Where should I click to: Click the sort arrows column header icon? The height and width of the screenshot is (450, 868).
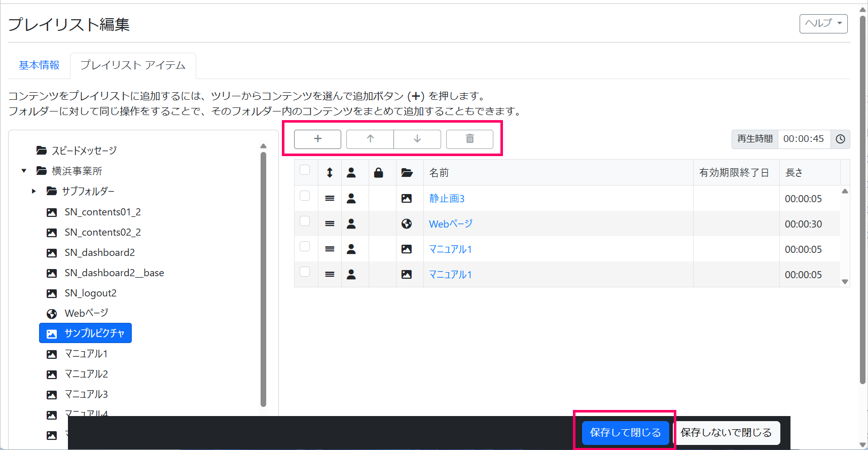coord(330,173)
